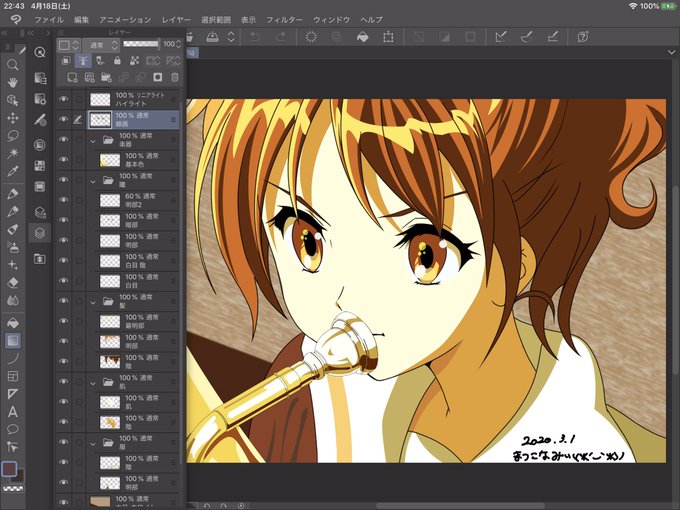Image resolution: width=680 pixels, height=510 pixels.
Task: Toggle set as reference layer lighthouse icon
Action: [83, 61]
